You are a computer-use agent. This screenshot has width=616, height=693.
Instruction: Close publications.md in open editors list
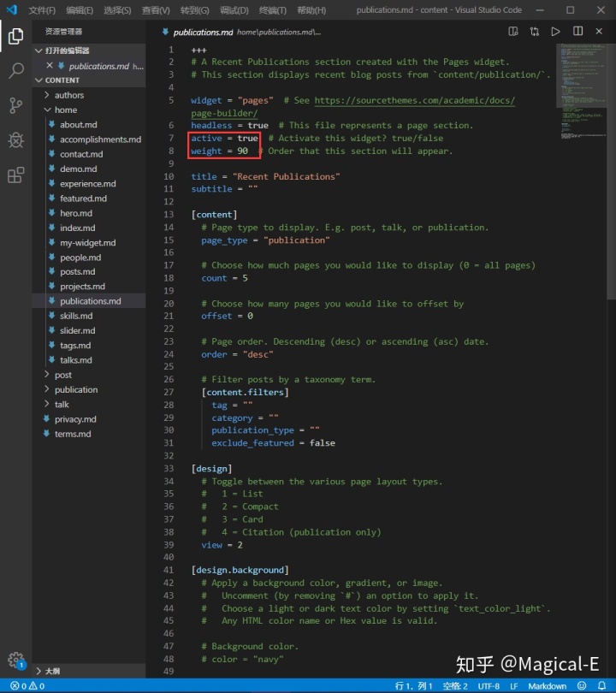tap(50, 66)
